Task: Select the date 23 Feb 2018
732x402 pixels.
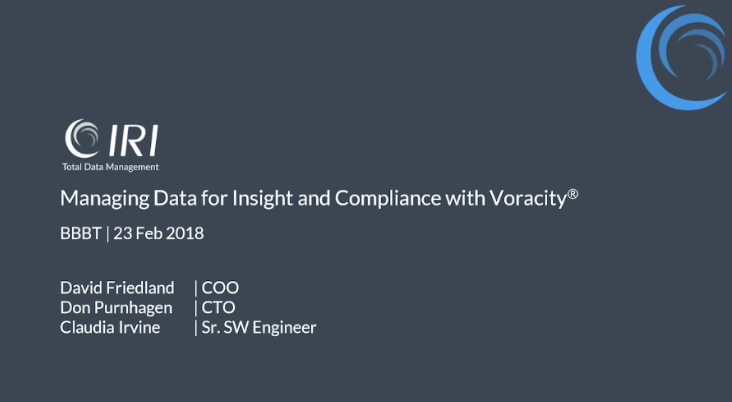Action: click(159, 233)
